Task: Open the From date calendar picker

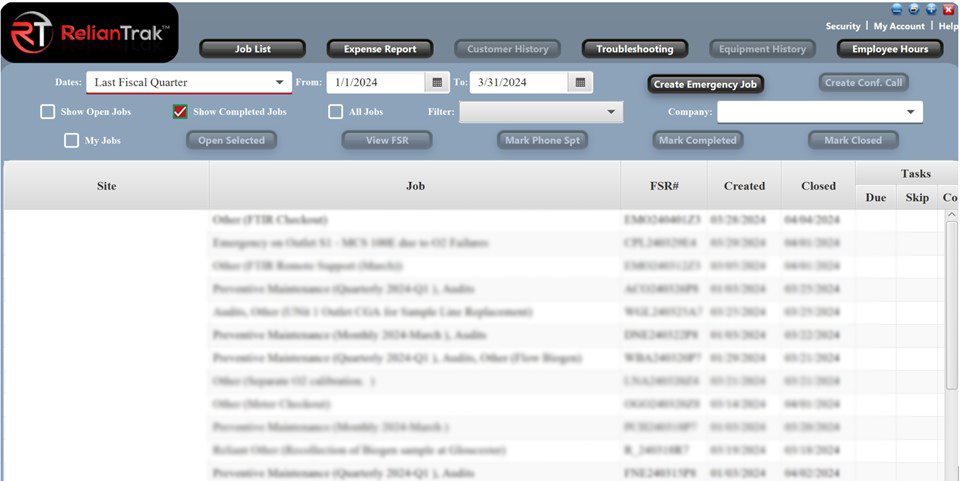Action: (437, 83)
